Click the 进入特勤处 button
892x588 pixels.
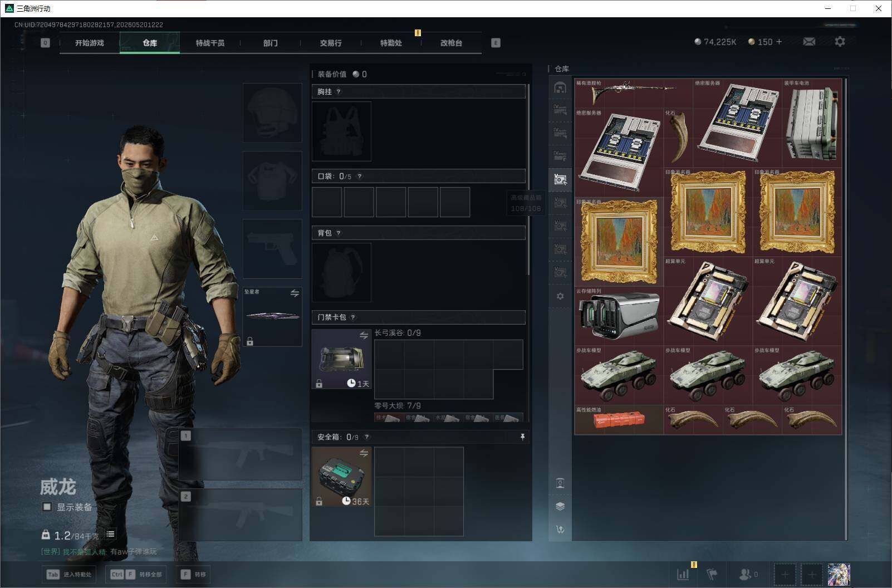69,574
